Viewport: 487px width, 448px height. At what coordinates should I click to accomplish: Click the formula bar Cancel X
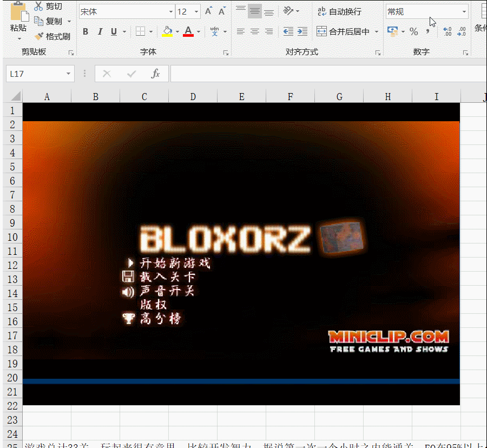click(107, 74)
